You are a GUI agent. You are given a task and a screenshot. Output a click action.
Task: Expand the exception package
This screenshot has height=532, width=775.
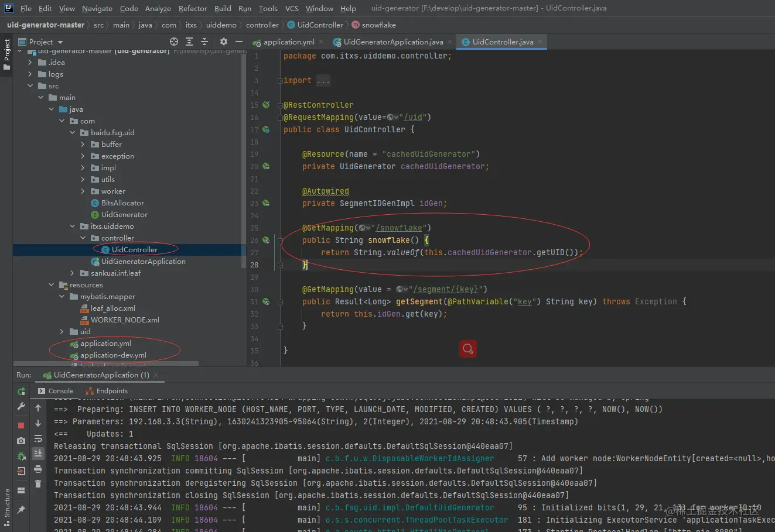click(83, 156)
